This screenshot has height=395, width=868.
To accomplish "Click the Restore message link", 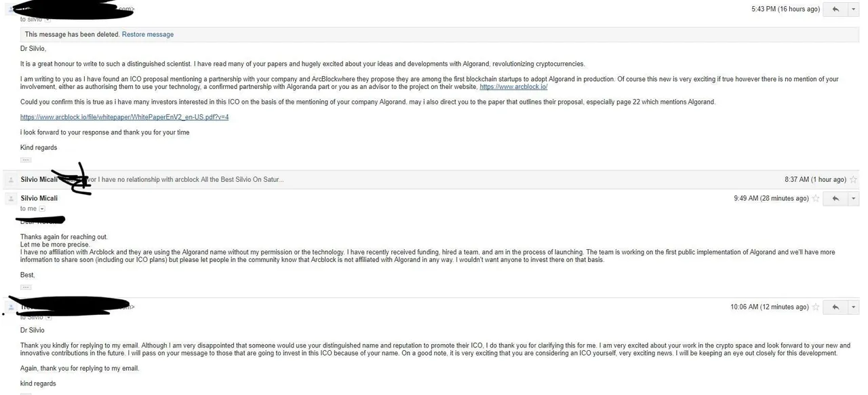I will point(148,35).
